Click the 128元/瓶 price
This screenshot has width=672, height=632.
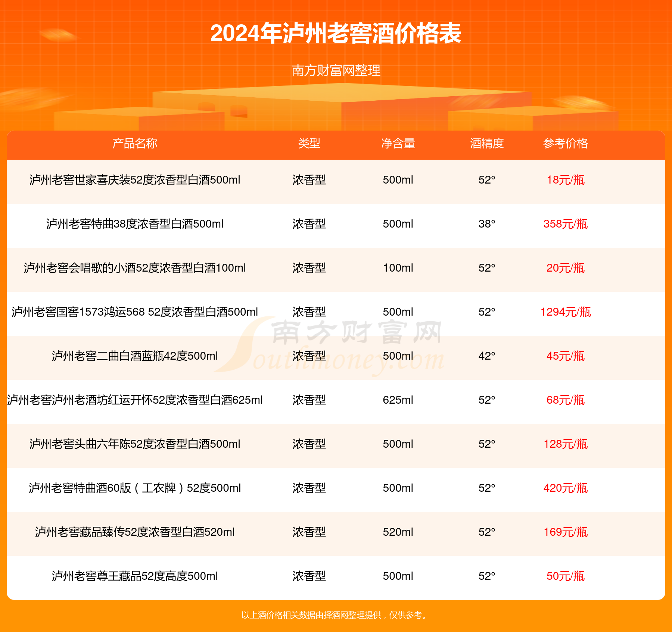click(566, 444)
